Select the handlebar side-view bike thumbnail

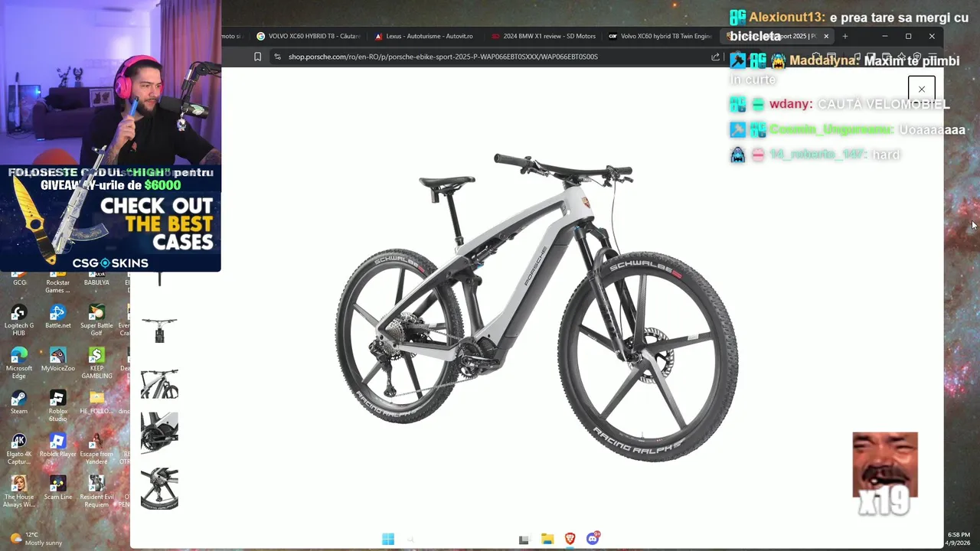pyautogui.click(x=159, y=384)
